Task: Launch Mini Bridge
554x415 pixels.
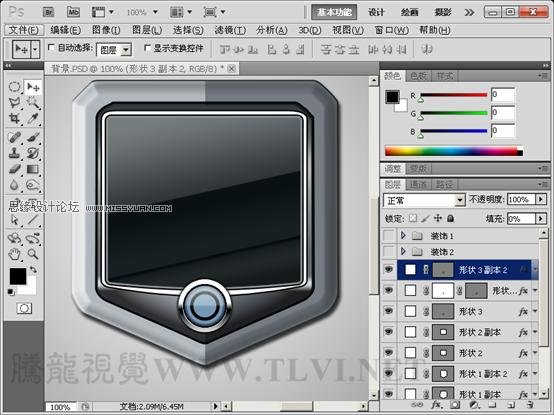Action: click(x=73, y=12)
